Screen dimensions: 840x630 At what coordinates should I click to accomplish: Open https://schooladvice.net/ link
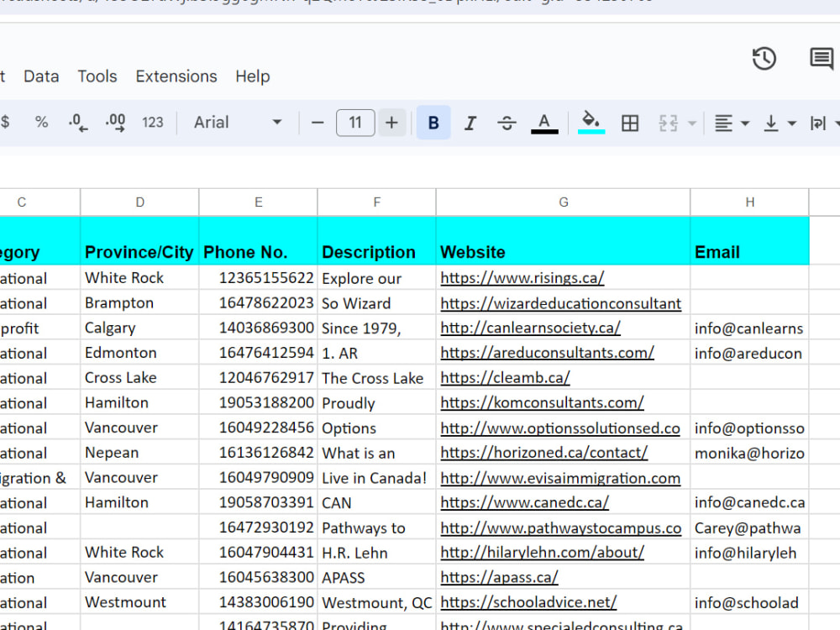tap(528, 602)
